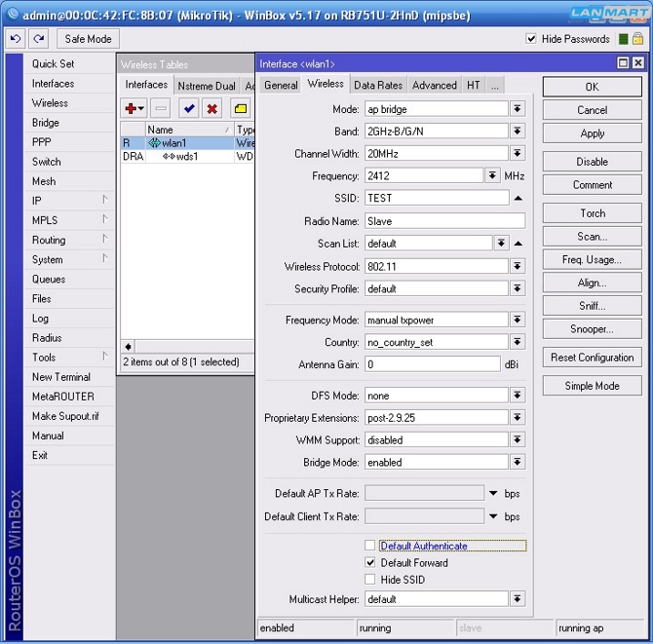Enable the Default Authenticate checkbox

pos(370,547)
